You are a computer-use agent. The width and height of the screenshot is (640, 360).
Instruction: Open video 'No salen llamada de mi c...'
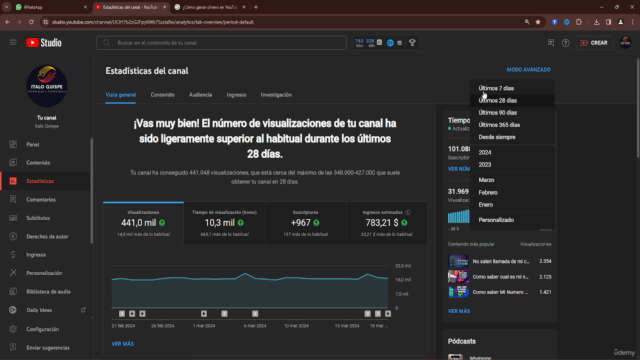tap(500, 261)
